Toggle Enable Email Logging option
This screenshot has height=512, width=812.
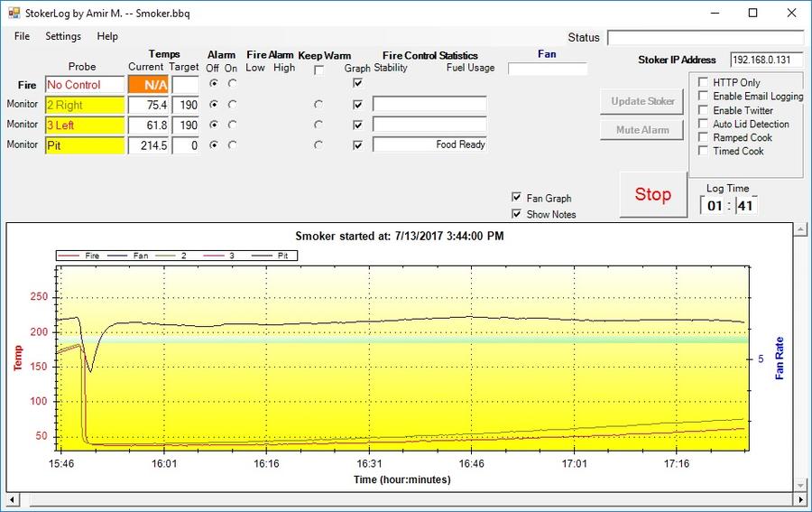click(703, 97)
